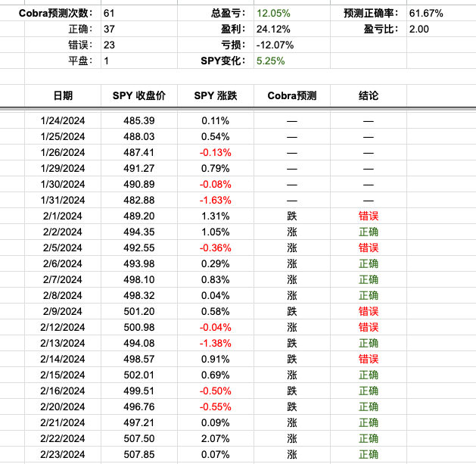Click the 正确 result for 2/8/2024
This screenshot has height=464, width=476.
(x=369, y=295)
